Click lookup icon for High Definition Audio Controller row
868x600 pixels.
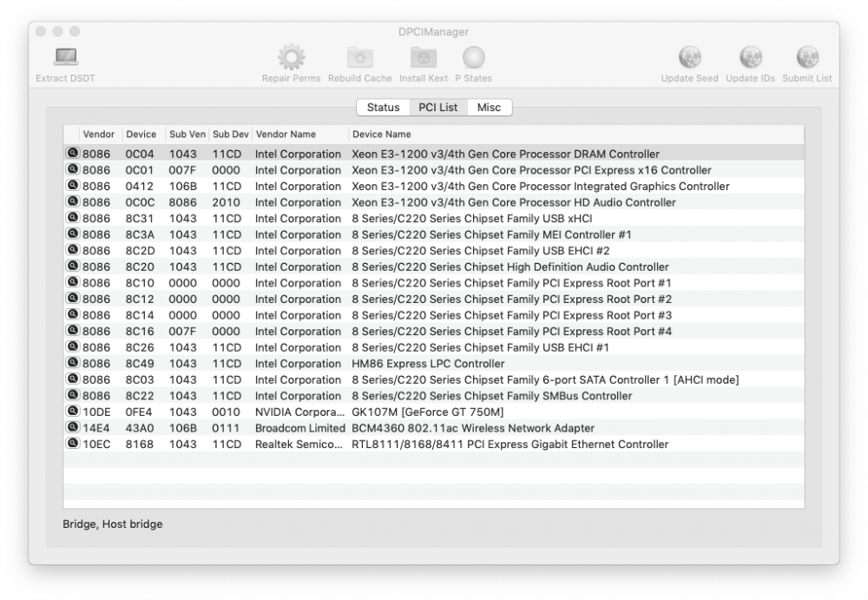pos(73,266)
